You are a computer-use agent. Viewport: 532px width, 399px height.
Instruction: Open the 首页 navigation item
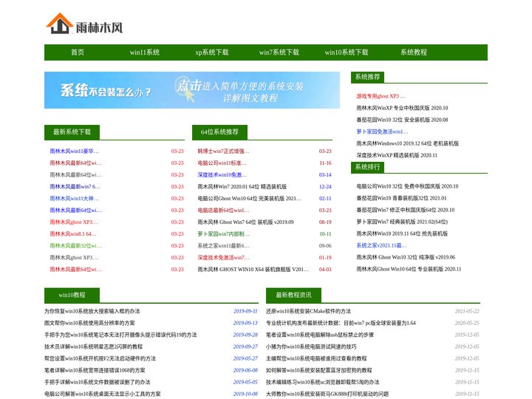click(78, 52)
